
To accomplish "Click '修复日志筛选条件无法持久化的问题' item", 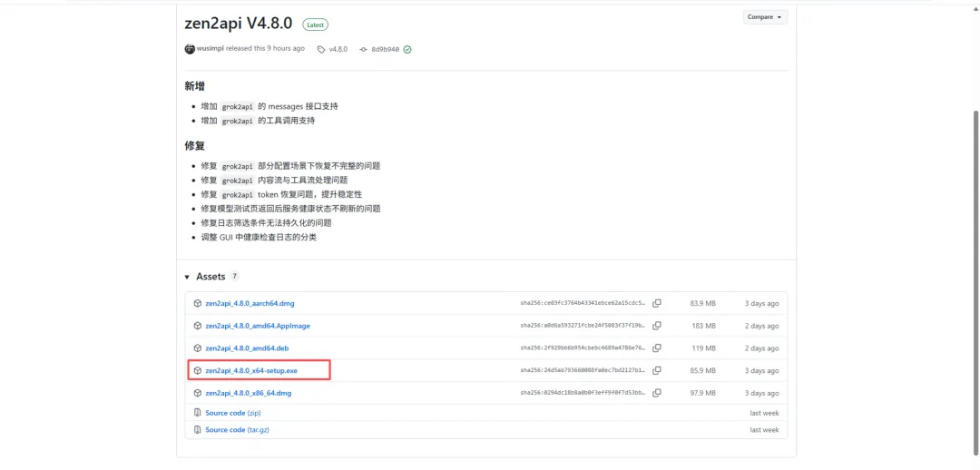I will point(266,223).
